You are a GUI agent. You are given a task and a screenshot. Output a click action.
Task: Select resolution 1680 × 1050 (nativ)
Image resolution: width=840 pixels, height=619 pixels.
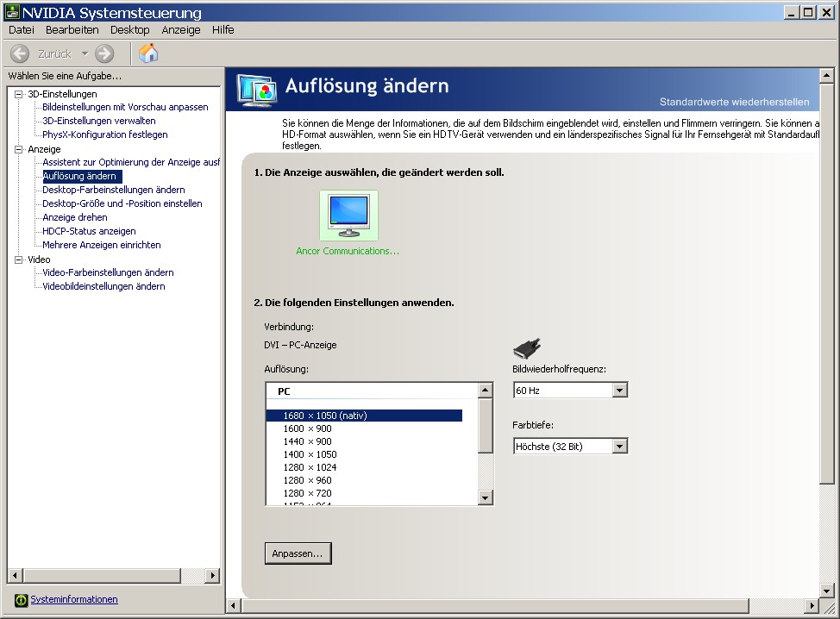click(364, 416)
